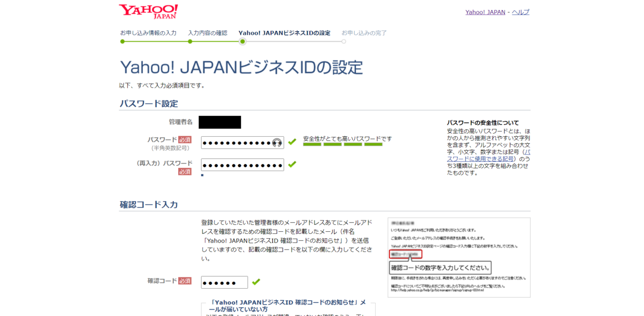
Task: Click the redacted 管理者名 value box
Action: 219,122
